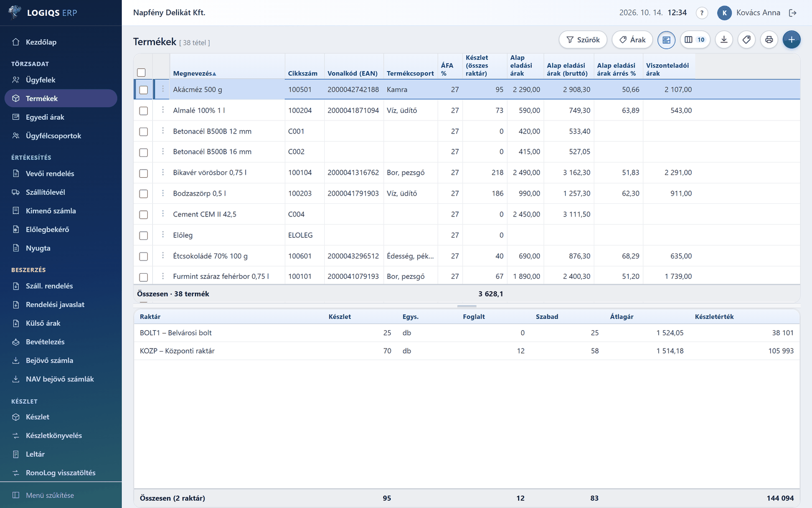Click the panel splitter handle below Összesen
This screenshot has width=812, height=508.
pyautogui.click(x=467, y=306)
